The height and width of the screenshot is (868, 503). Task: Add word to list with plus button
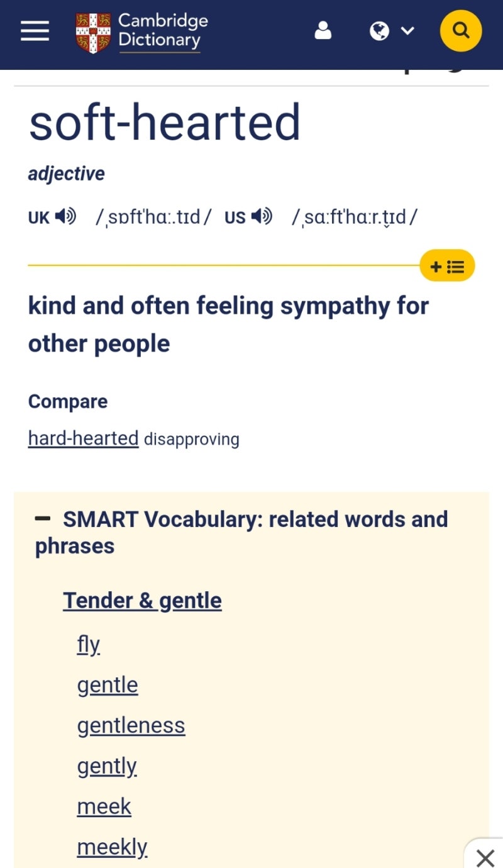(x=447, y=267)
